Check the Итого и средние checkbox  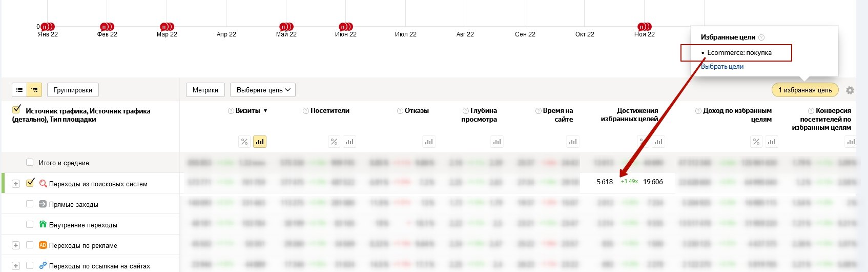click(30, 162)
